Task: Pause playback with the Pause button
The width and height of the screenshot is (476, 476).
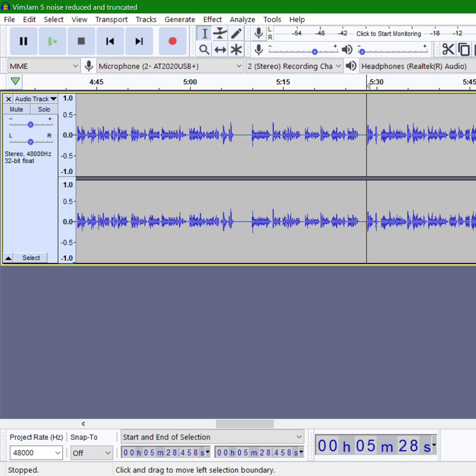Action: (24, 41)
